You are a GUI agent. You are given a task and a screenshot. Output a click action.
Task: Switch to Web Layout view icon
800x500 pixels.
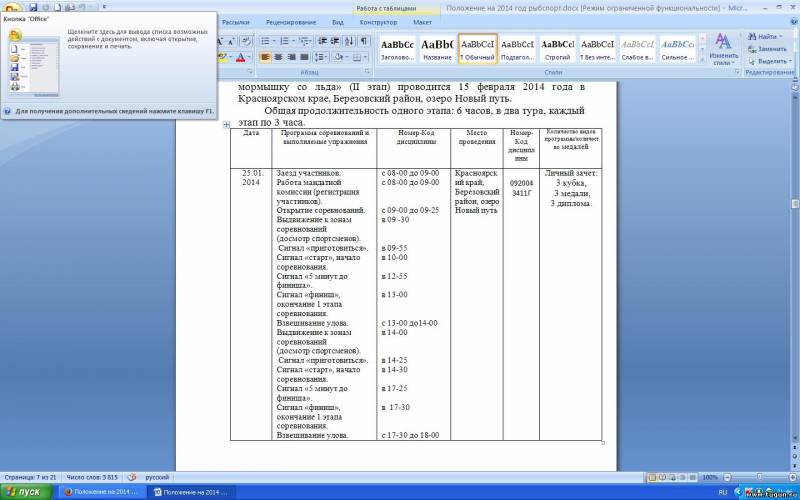click(x=671, y=478)
